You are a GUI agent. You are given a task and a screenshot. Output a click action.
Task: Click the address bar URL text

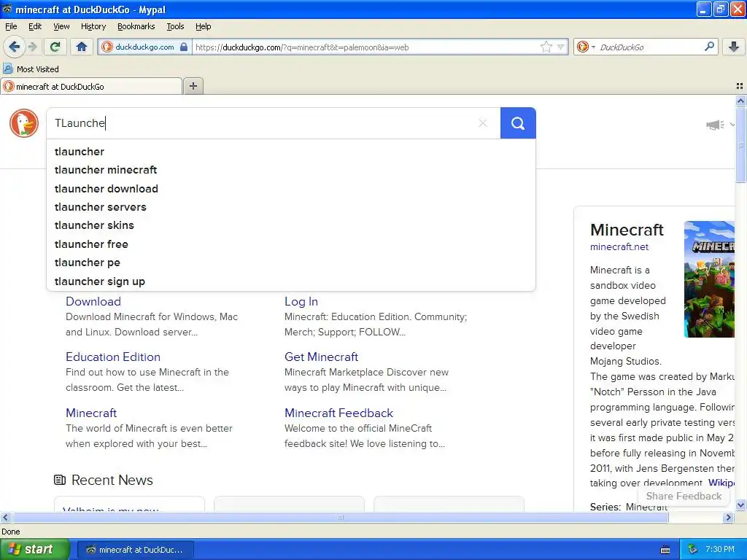[301, 47]
